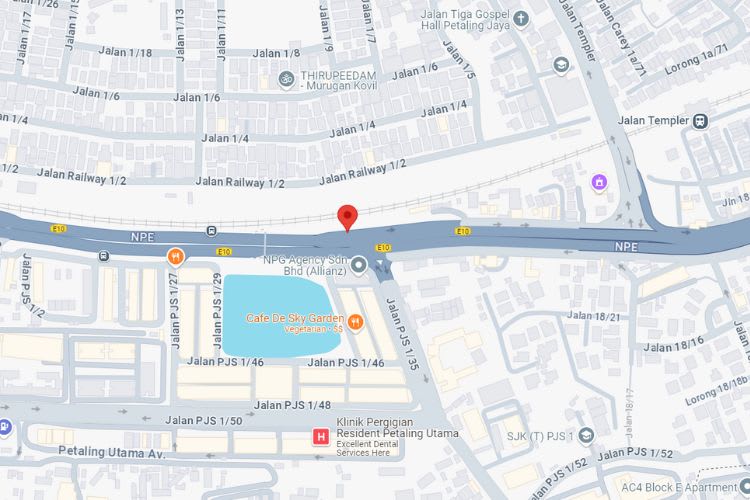Viewport: 750px width, 500px height.
Task: Click the Petaling Utama Av. street label
Action: coord(112,452)
